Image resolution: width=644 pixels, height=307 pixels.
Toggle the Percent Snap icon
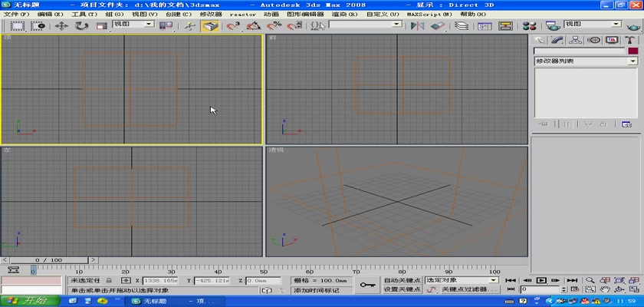274,26
